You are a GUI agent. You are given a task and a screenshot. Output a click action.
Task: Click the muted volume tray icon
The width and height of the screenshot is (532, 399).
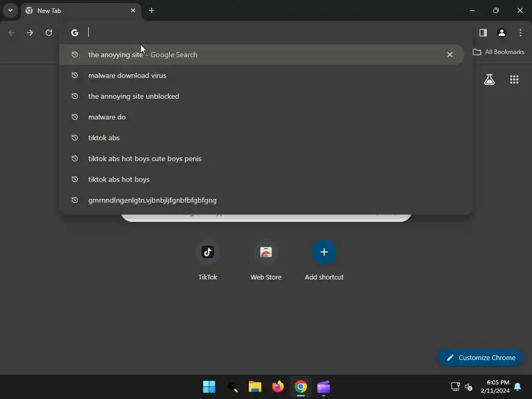pyautogui.click(x=469, y=387)
